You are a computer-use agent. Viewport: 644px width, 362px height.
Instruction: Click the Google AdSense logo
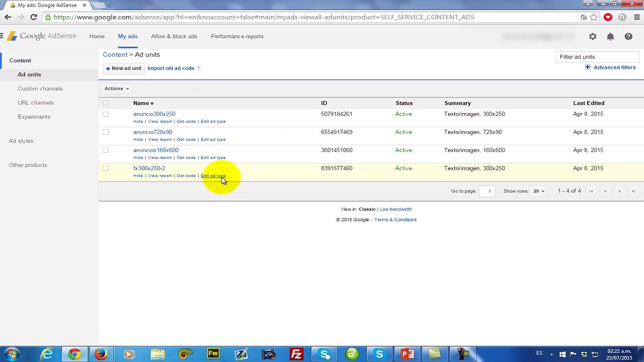pos(41,36)
